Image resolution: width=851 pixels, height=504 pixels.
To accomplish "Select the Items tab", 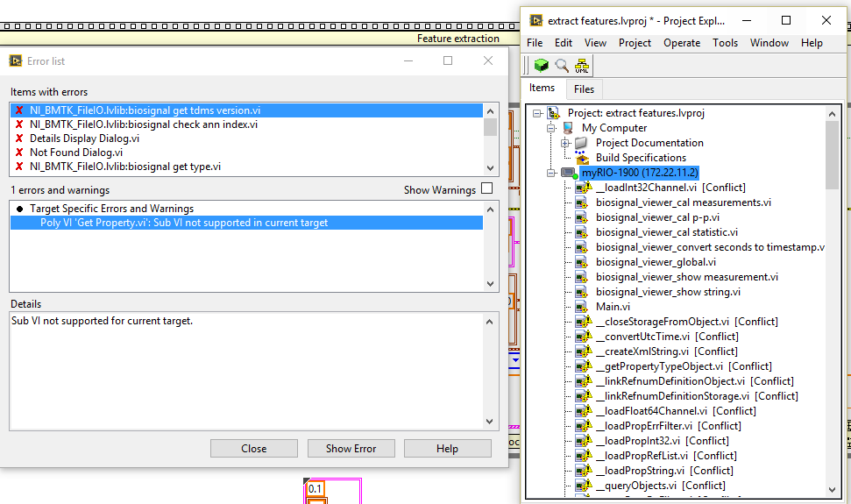I will pyautogui.click(x=543, y=88).
